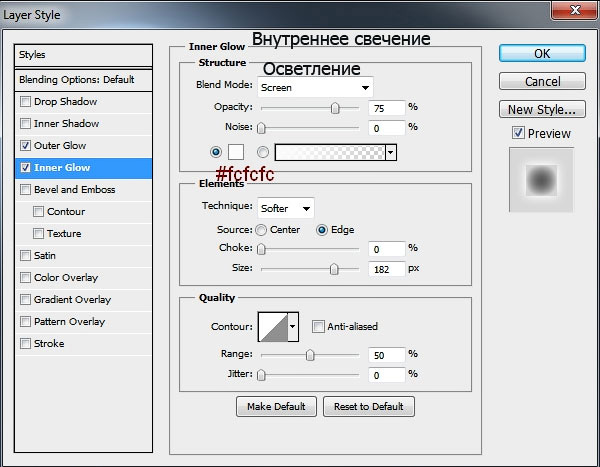Image resolution: width=600 pixels, height=467 pixels.
Task: Uncheck the Outer Glow checkbox
Action: [x=25, y=145]
